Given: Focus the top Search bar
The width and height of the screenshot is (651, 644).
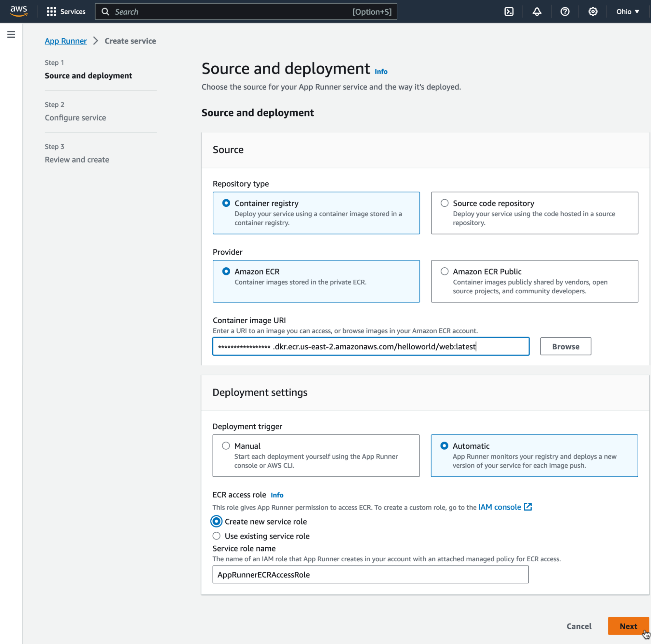Looking at the screenshot, I should (x=246, y=11).
